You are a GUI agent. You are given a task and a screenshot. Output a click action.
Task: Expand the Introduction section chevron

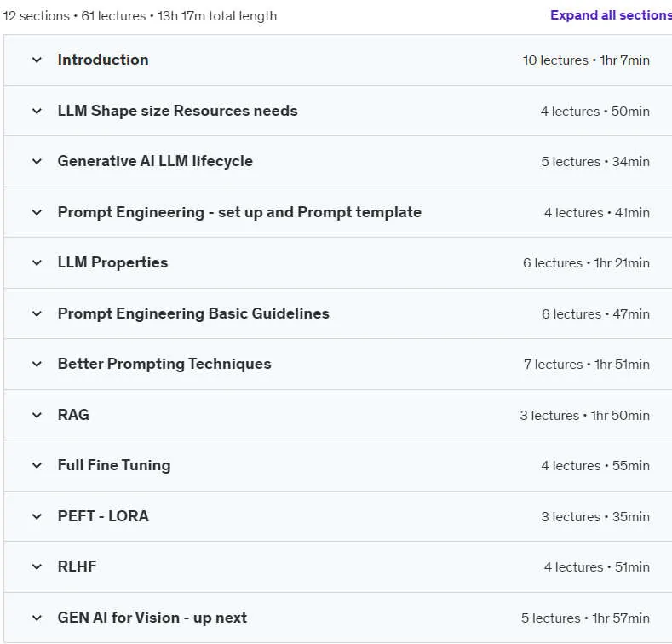pos(37,60)
